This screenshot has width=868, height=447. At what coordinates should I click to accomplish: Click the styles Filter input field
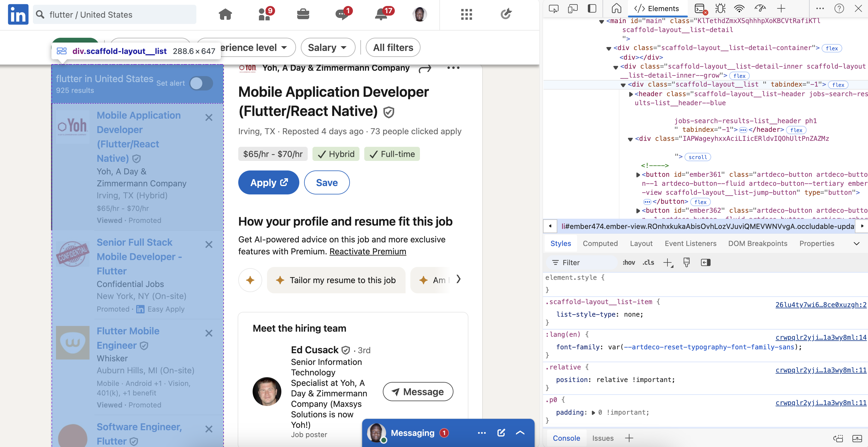point(582,262)
